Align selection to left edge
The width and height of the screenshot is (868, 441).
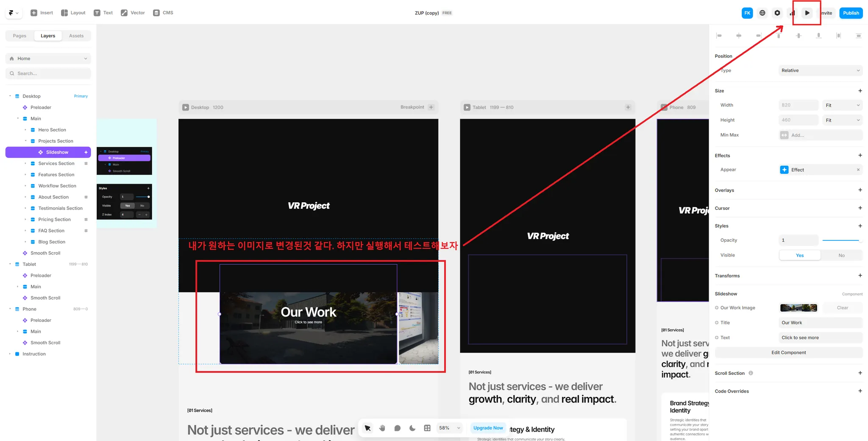click(x=719, y=36)
